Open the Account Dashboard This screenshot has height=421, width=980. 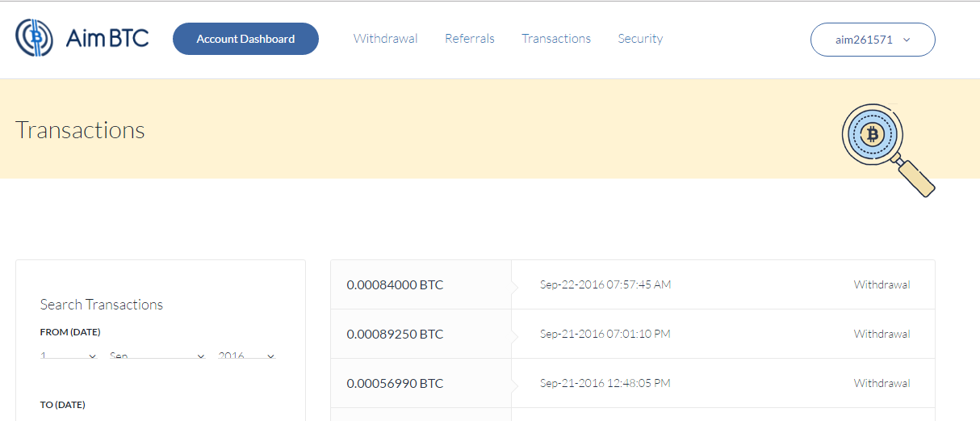click(245, 39)
